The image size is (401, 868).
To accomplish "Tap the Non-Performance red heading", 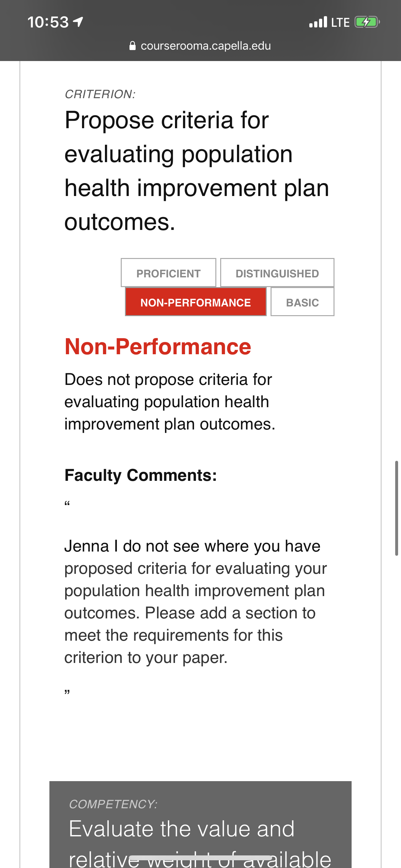I will click(158, 346).
